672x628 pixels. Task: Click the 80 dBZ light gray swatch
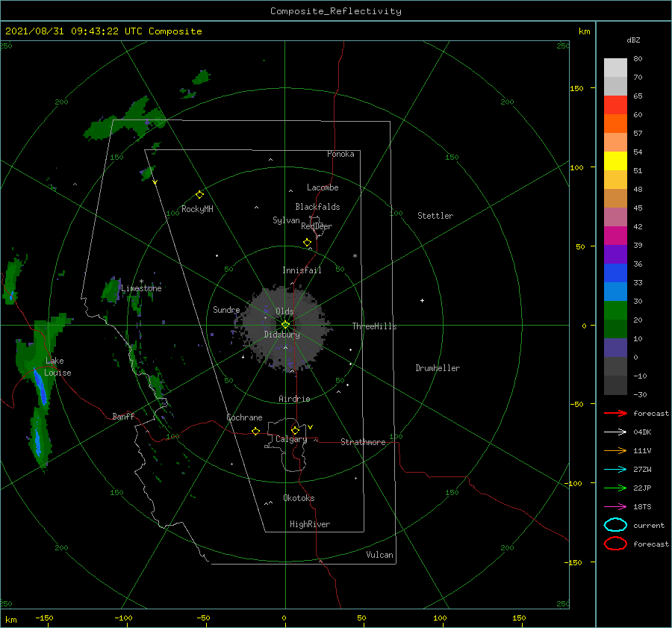click(x=615, y=67)
